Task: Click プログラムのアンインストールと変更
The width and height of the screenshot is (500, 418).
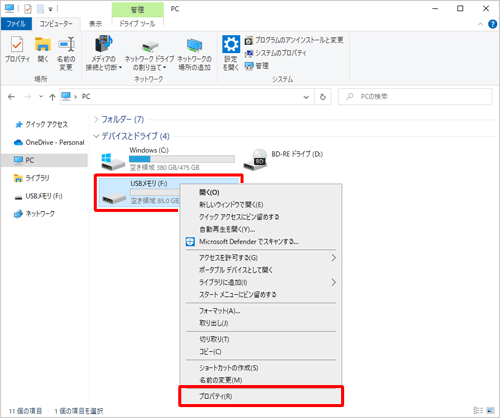Action: click(x=294, y=40)
